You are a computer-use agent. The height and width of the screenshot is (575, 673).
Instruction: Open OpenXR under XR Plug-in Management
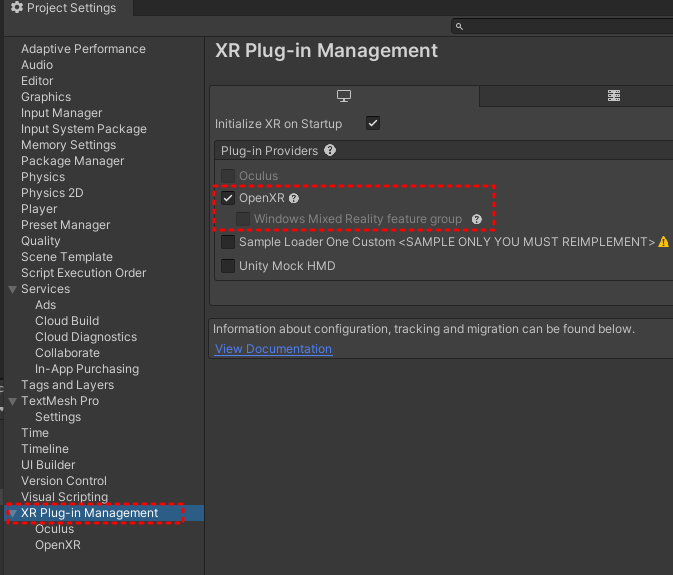(x=58, y=545)
